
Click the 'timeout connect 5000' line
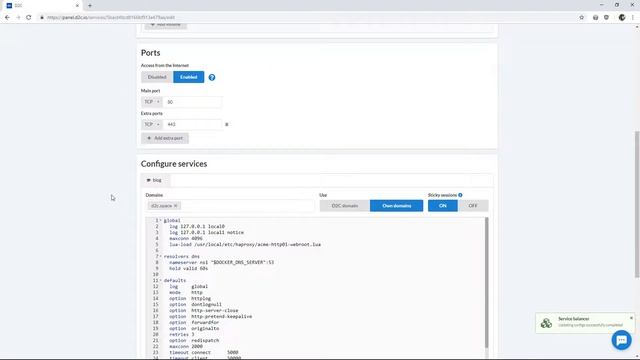point(204,352)
